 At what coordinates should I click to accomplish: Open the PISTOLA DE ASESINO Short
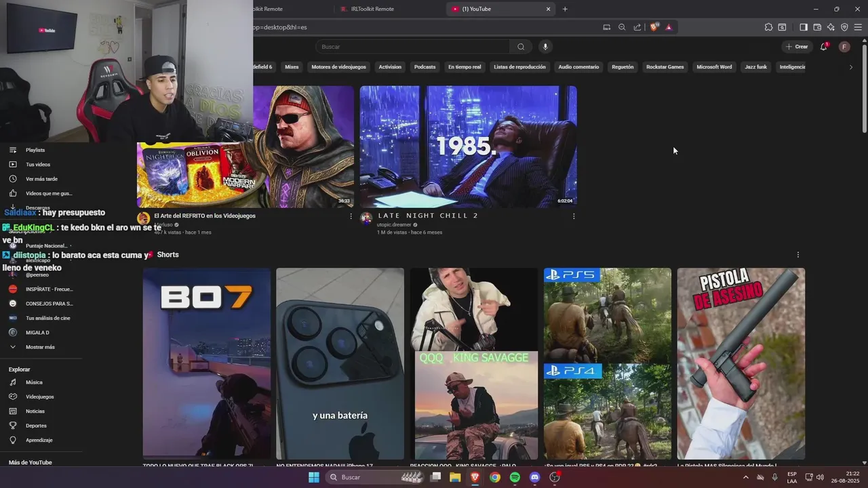[741, 363]
